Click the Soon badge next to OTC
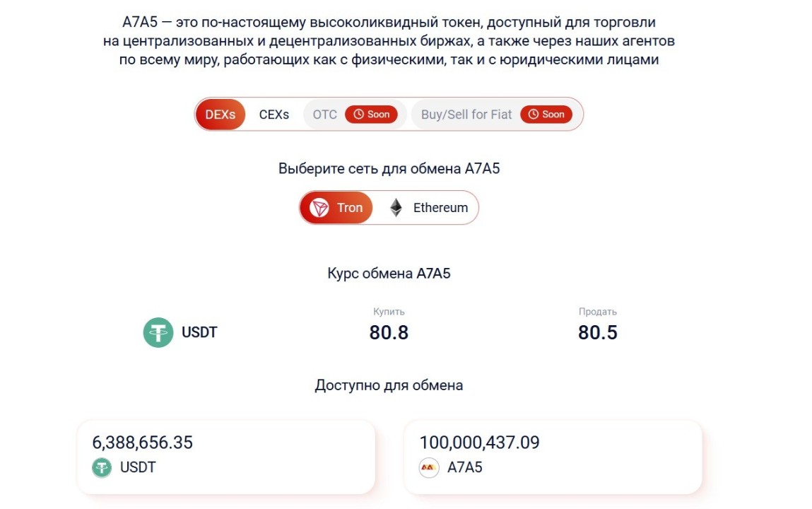 click(371, 115)
